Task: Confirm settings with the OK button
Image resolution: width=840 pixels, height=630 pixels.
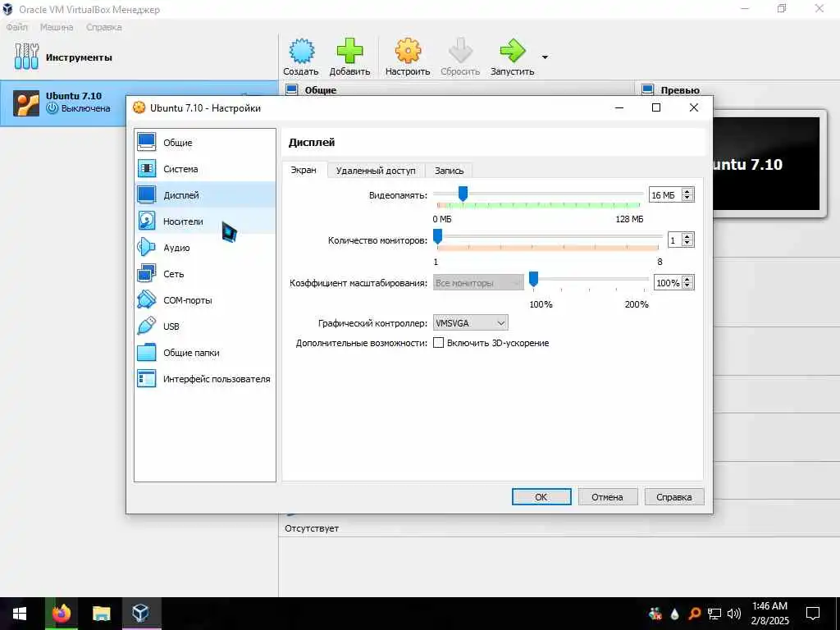Action: [x=541, y=496]
